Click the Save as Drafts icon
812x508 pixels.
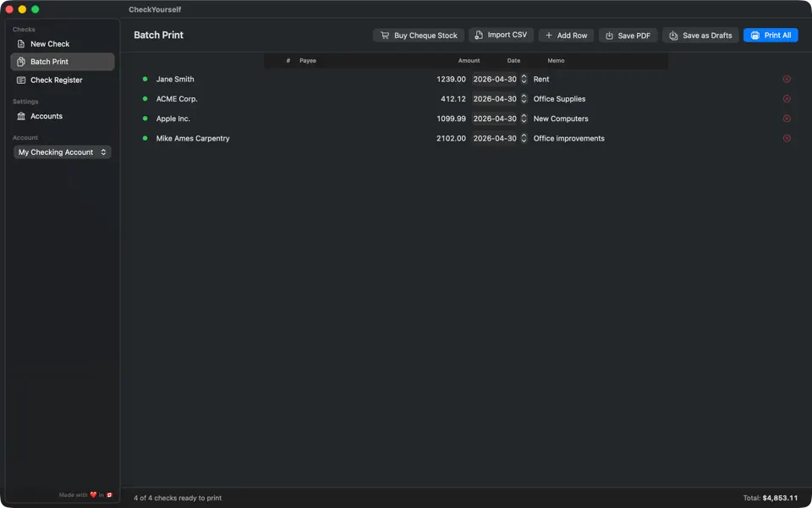673,36
